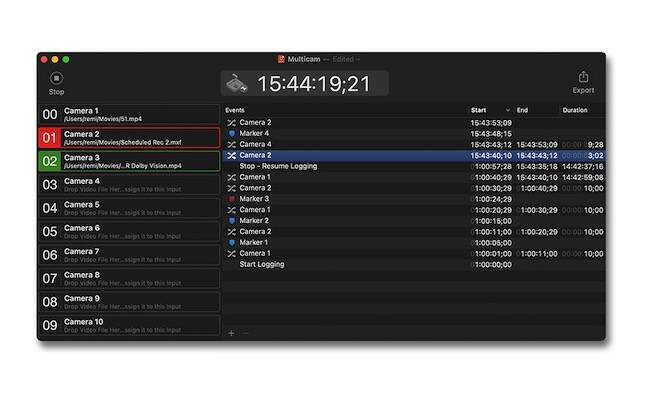The width and height of the screenshot is (648, 401).
Task: Select input 06 Camera 7
Action: 129,255
